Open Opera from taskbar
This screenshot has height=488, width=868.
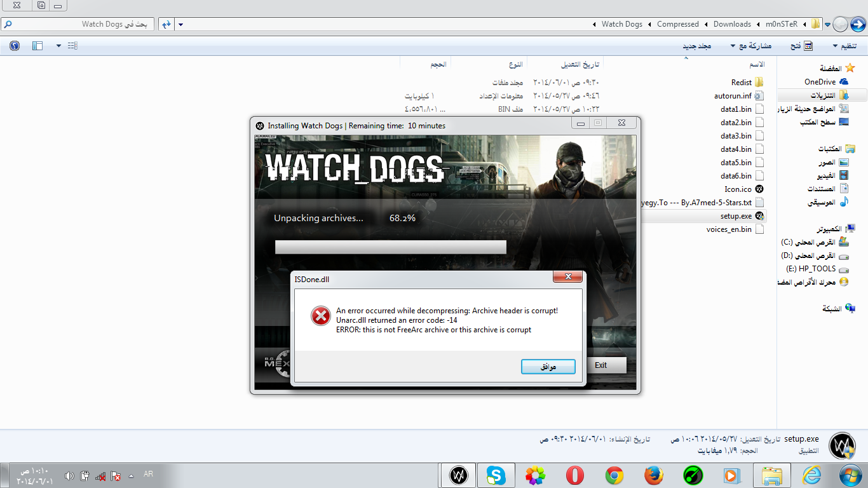[575, 475]
